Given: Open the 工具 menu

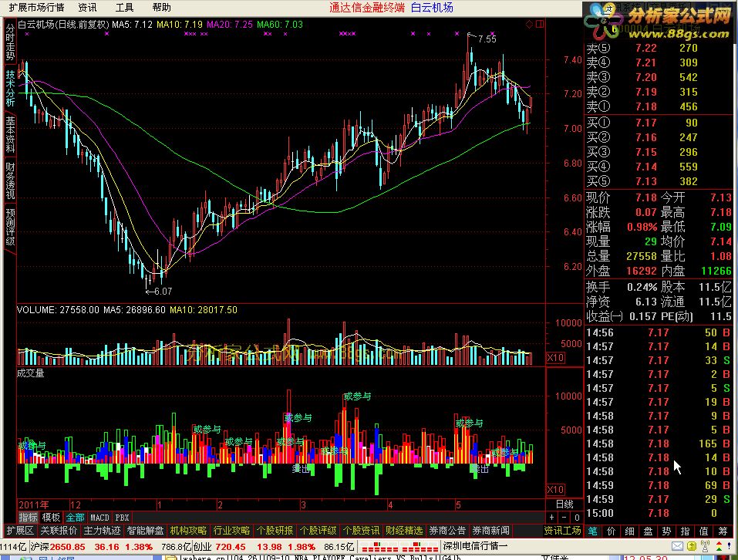Looking at the screenshot, I should coord(124,8).
